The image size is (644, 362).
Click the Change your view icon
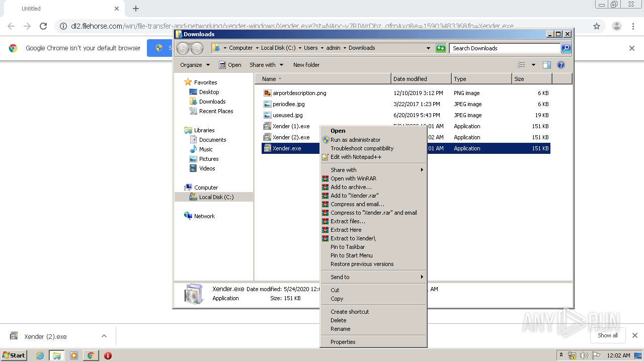(521, 65)
